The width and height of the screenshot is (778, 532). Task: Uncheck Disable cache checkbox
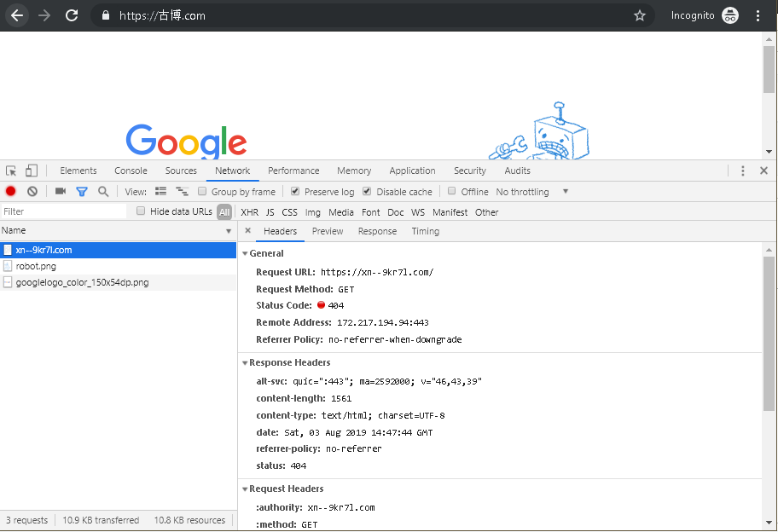tap(367, 191)
